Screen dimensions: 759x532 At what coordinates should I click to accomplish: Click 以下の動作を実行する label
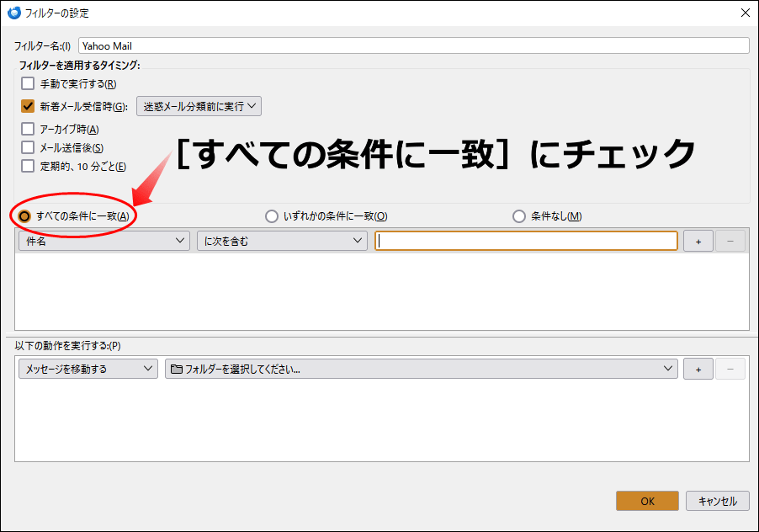[68, 346]
